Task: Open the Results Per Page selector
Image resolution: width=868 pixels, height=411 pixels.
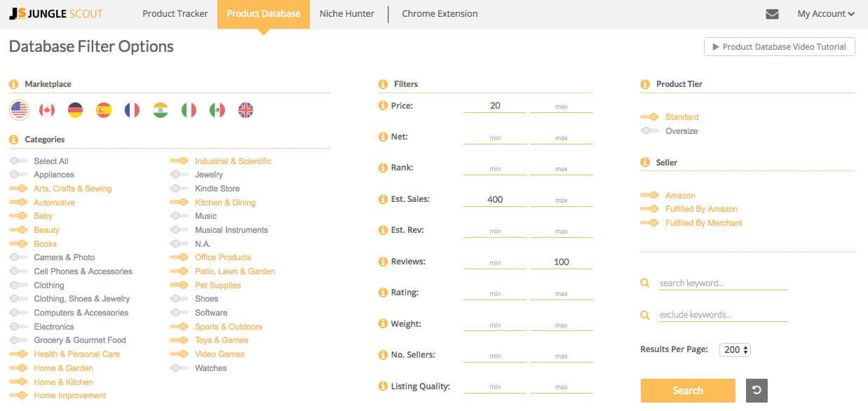Action: tap(734, 349)
